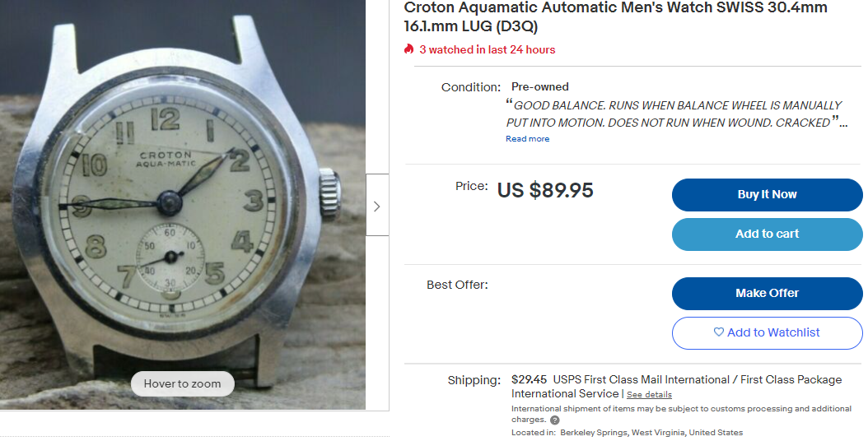Click the Pre-owned condition value

(x=539, y=87)
